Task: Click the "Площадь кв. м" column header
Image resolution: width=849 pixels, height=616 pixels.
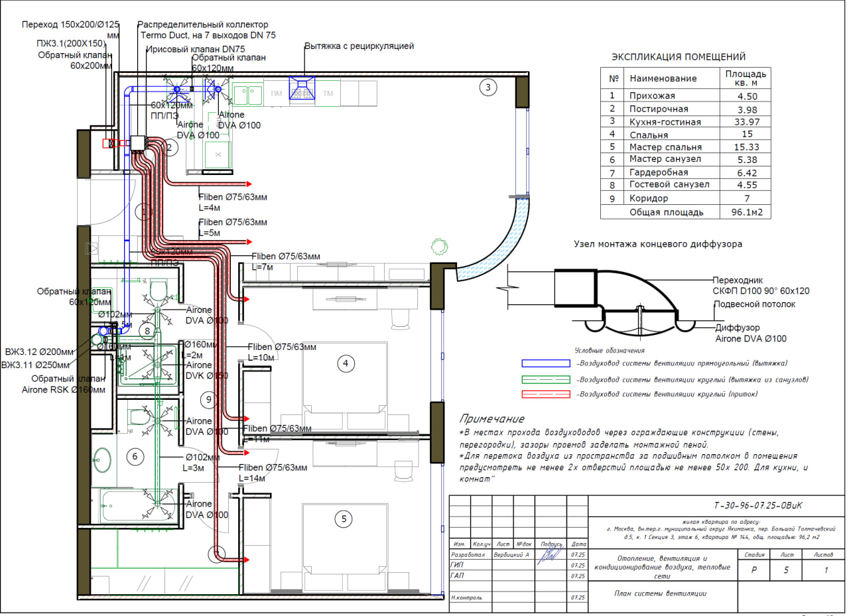Action: tap(746, 78)
